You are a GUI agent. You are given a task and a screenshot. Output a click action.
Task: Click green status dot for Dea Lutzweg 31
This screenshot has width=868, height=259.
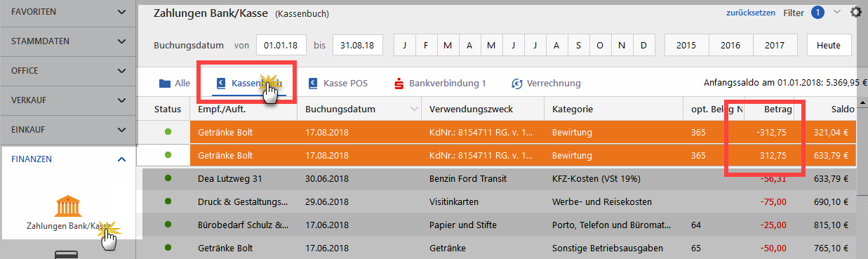tap(168, 179)
